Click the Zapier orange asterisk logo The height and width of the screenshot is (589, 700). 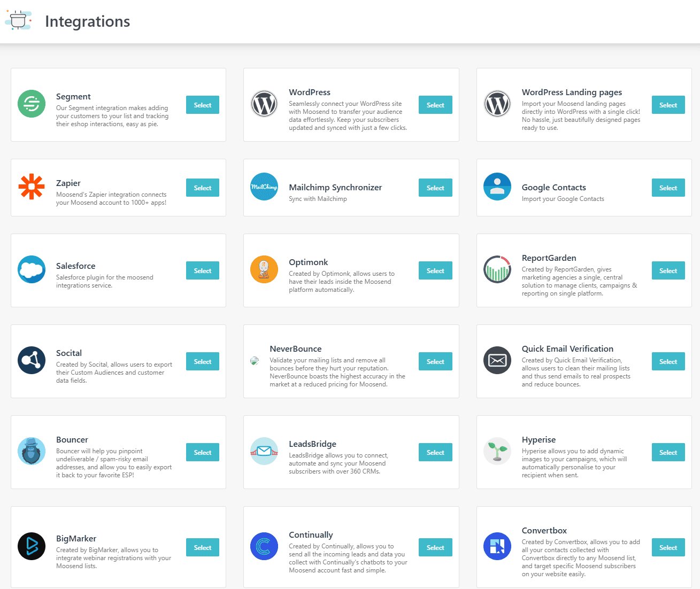(32, 187)
